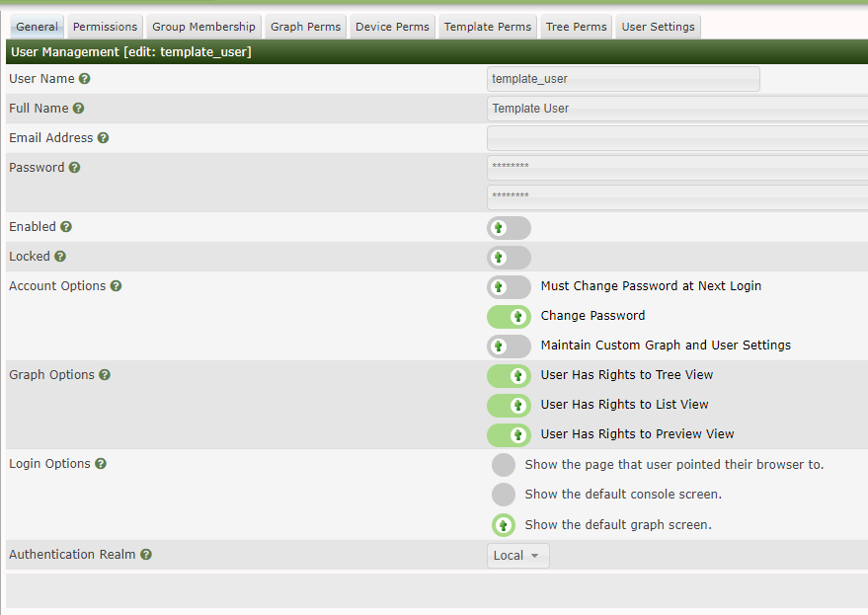The width and height of the screenshot is (868, 615).
Task: Open help for Email Address
Action: [104, 137]
